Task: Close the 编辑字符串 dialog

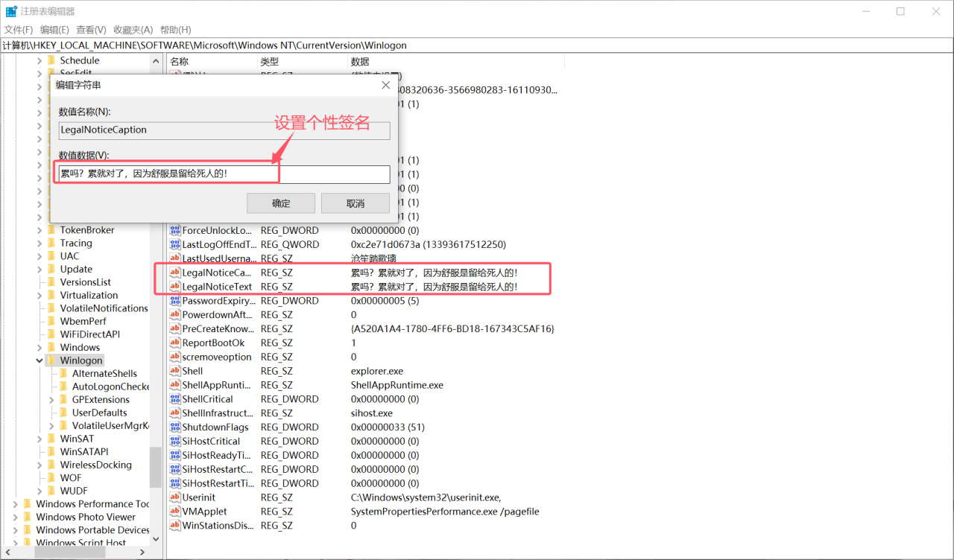Action: [385, 85]
